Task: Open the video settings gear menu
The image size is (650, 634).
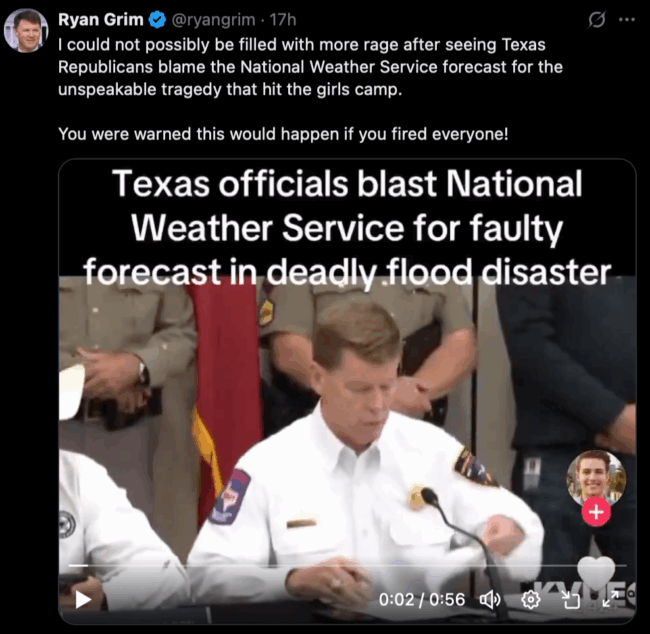Action: click(531, 600)
